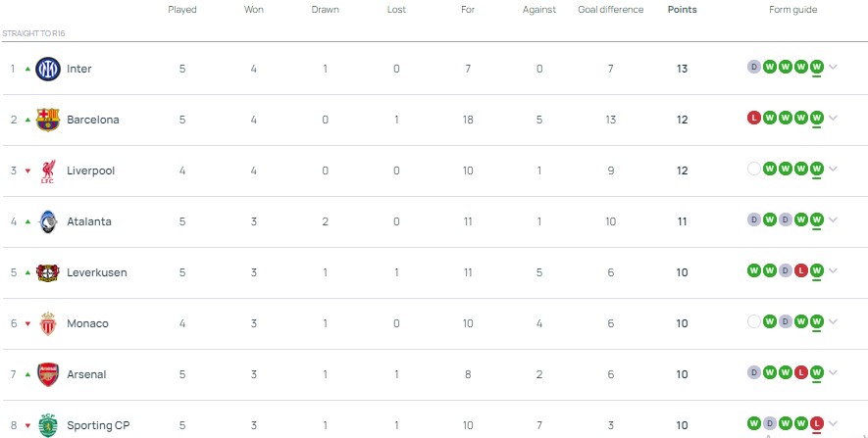Click Sporting CP's latest loss badge
This screenshot has width=868, height=438.
pyautogui.click(x=816, y=424)
